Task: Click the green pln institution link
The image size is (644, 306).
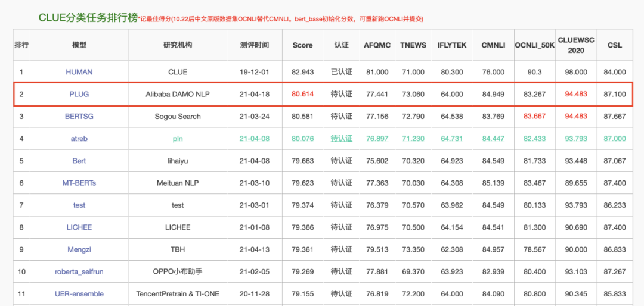Action: tap(178, 139)
